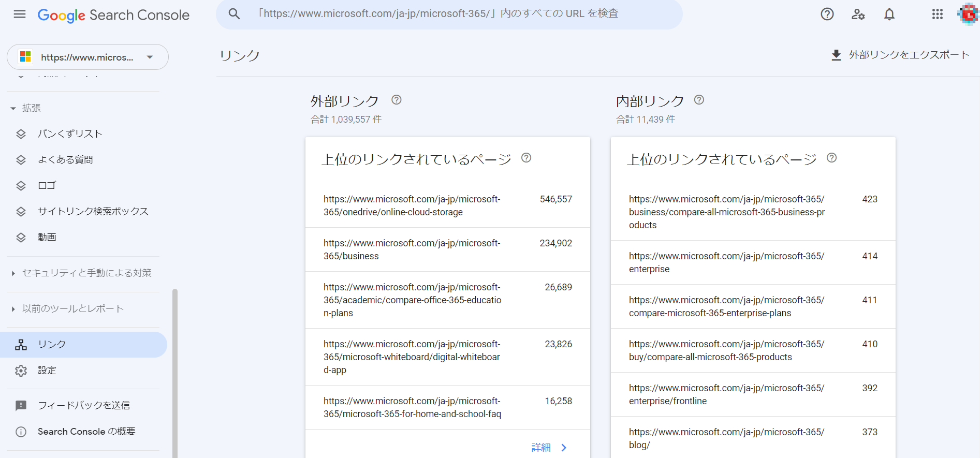
Task: Open the property selector dropdown
Action: 87,57
